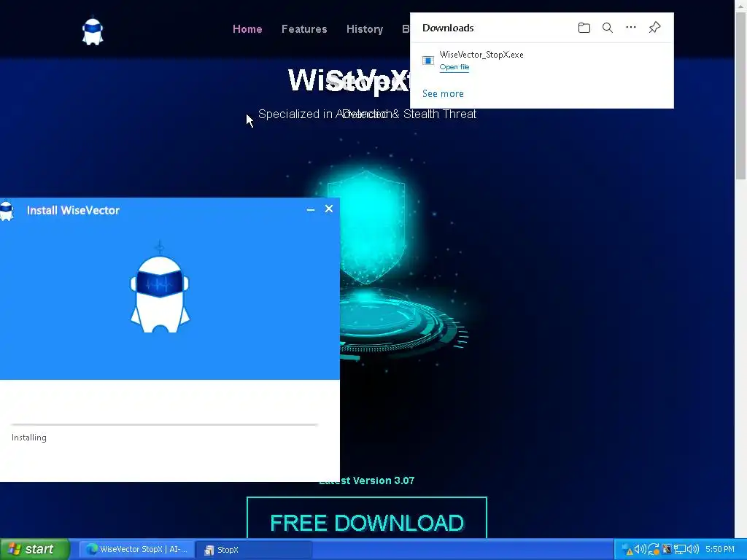The width and height of the screenshot is (747, 560).
Task: Open downloads folder from Downloads panel
Action: [x=584, y=28]
